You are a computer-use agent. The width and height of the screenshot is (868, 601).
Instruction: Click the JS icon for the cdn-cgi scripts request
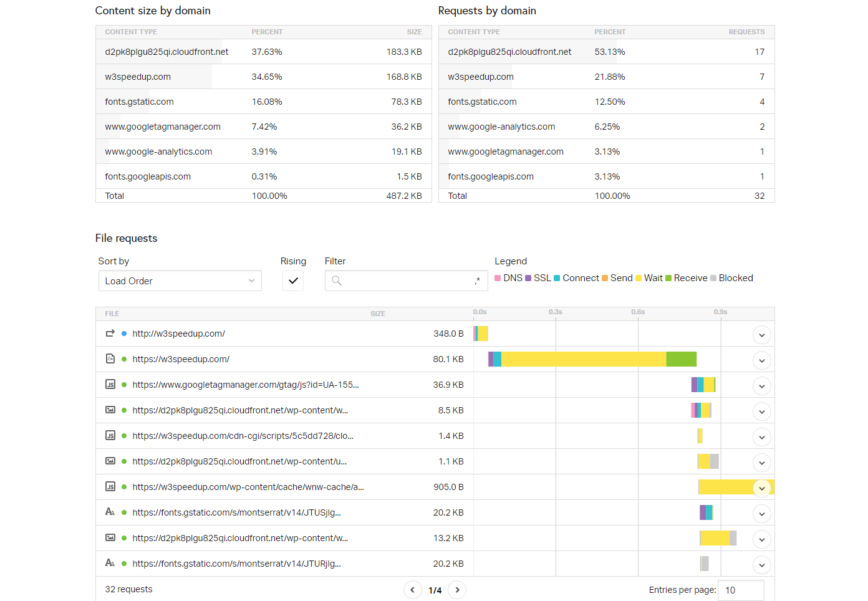pyautogui.click(x=110, y=436)
